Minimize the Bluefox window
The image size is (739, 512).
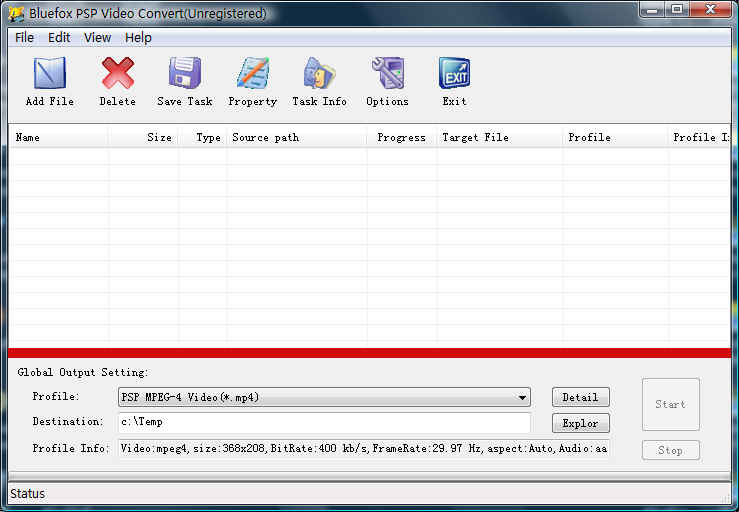click(652, 9)
